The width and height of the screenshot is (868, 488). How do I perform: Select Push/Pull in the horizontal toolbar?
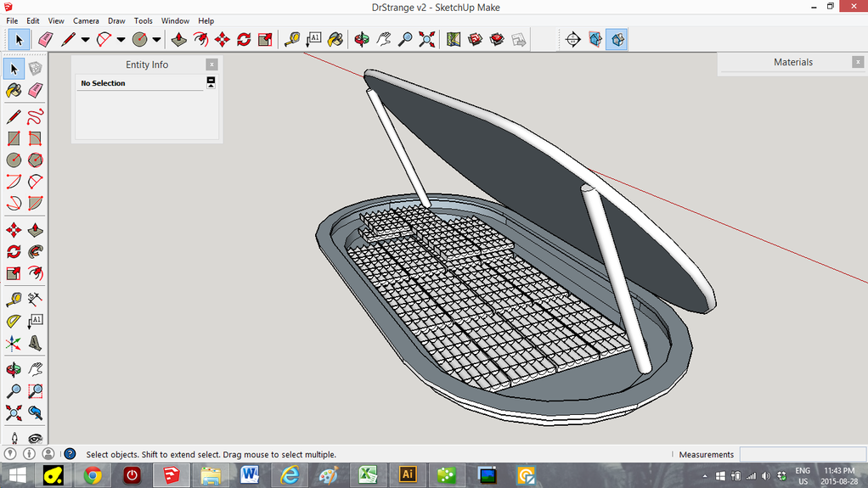pyautogui.click(x=179, y=39)
